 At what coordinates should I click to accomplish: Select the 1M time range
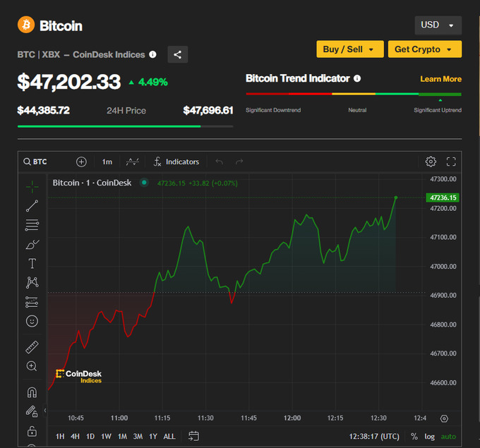point(122,437)
